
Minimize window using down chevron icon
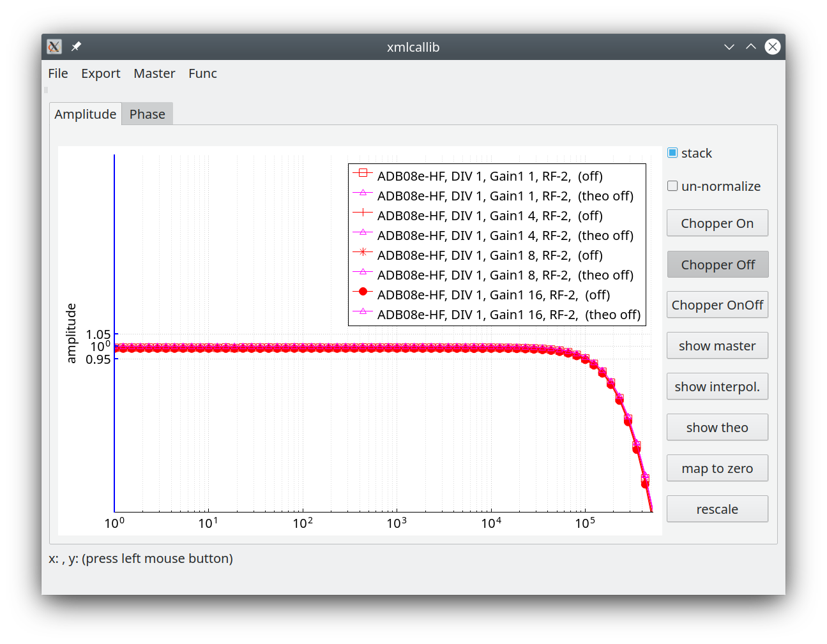[729, 47]
